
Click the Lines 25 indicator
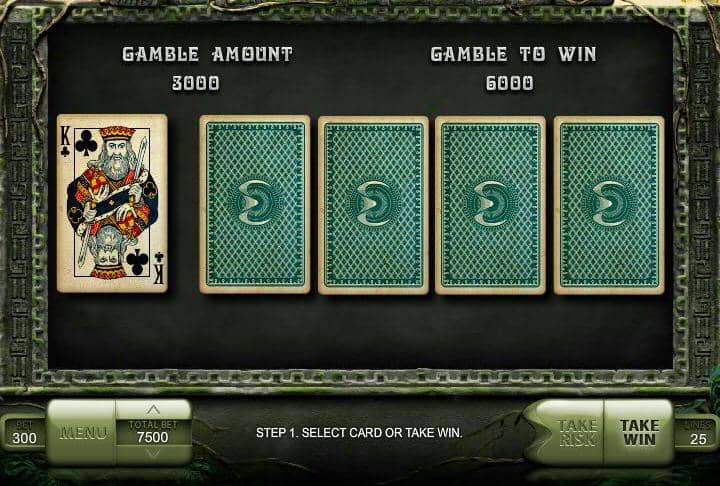[x=698, y=433]
